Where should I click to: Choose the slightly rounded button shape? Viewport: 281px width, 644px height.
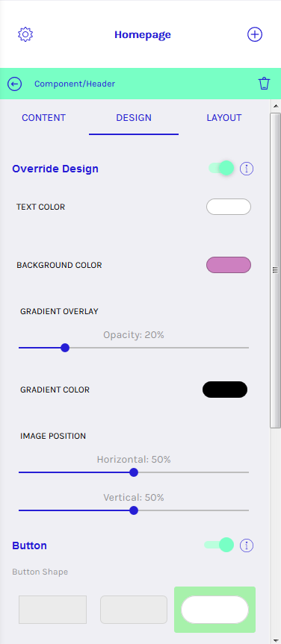point(134,610)
